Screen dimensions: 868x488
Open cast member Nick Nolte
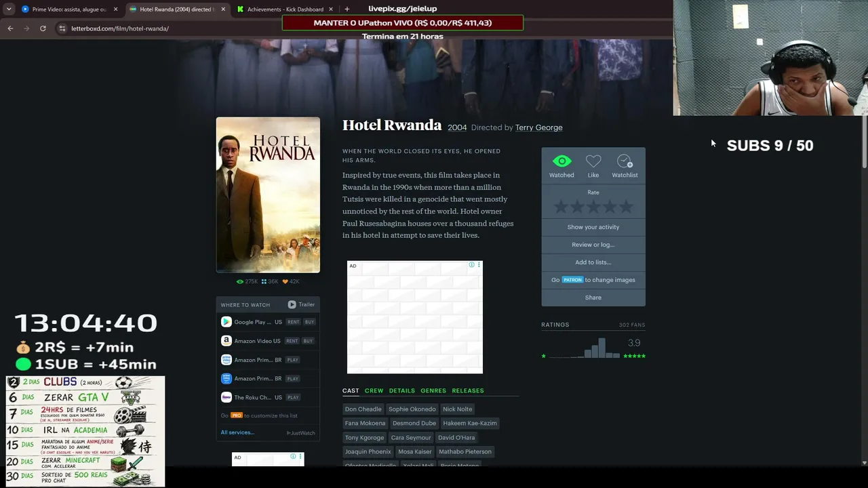[x=457, y=409]
